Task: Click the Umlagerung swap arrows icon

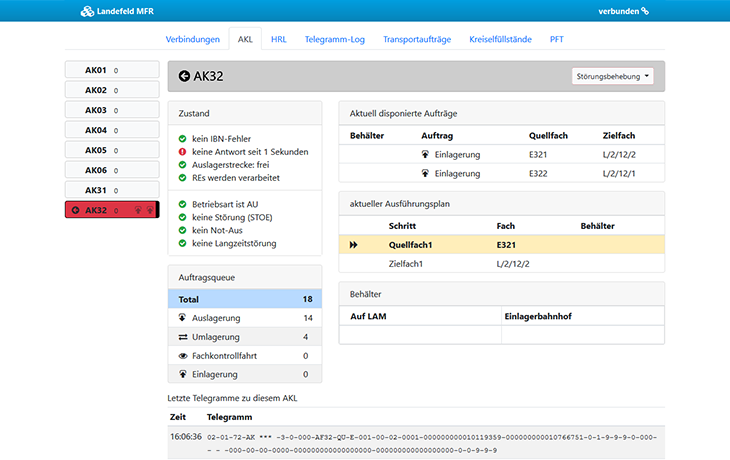Action: point(183,337)
